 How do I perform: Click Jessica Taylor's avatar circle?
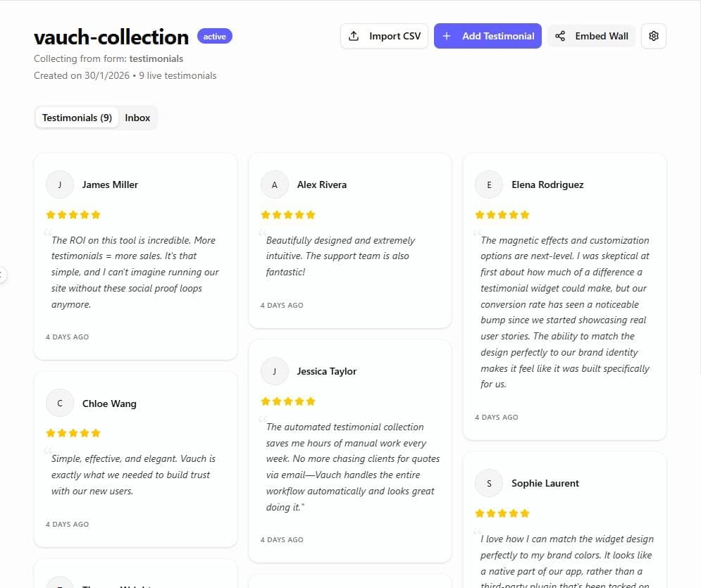point(275,371)
